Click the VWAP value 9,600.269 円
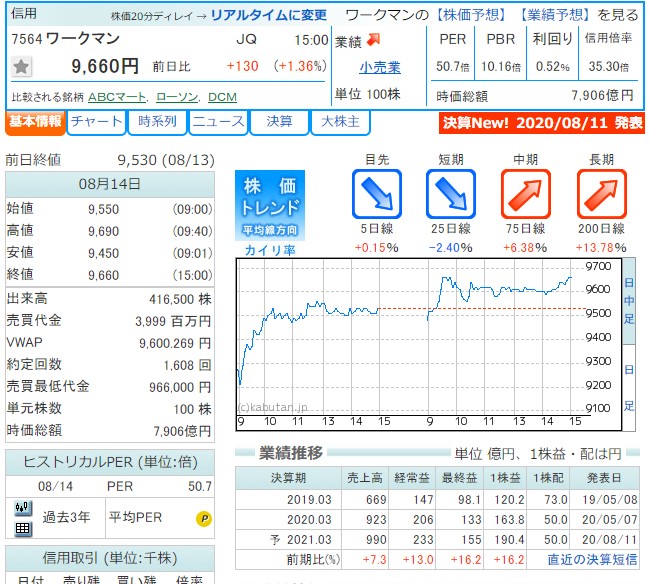 point(175,343)
